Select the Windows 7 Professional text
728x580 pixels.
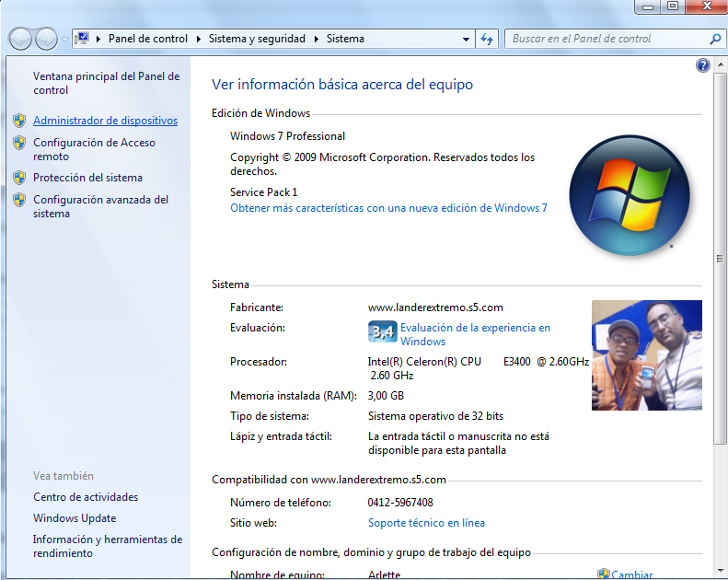point(287,136)
